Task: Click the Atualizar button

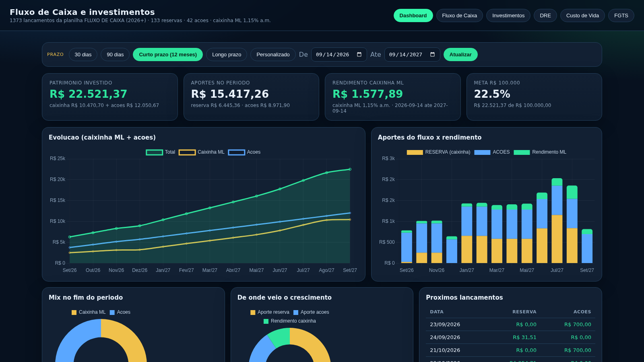Action: click(460, 55)
